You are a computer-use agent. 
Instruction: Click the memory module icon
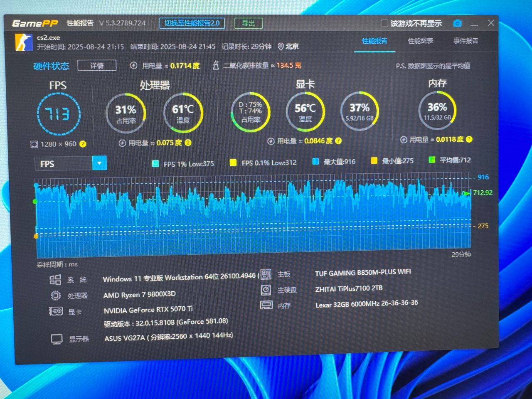tap(266, 305)
